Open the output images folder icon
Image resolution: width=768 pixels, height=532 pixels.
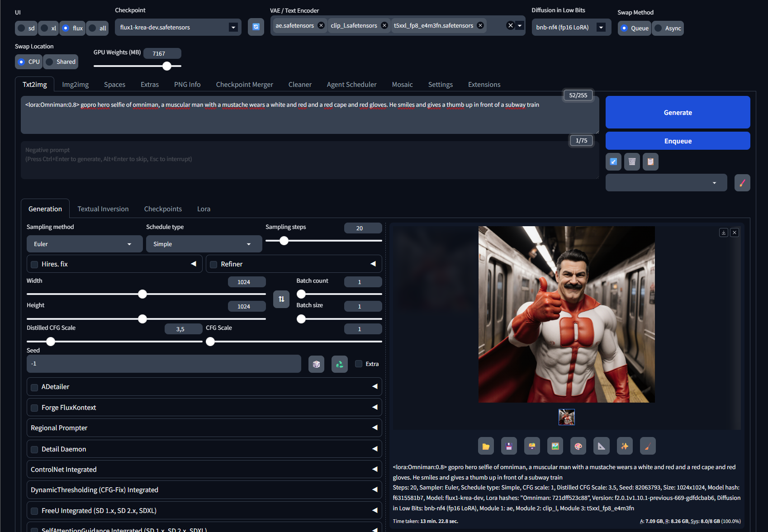(x=486, y=446)
